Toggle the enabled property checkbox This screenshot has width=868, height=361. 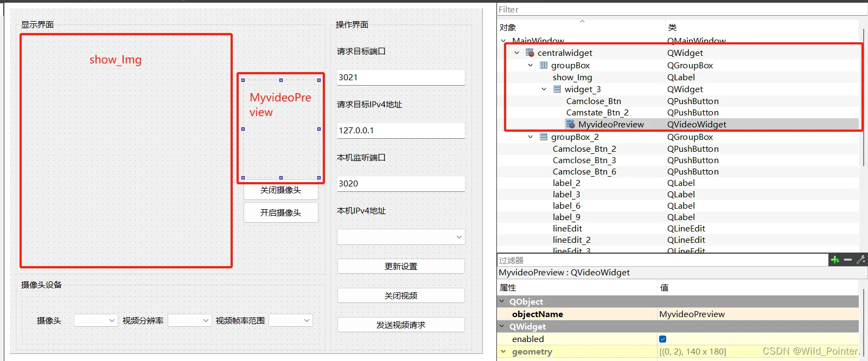point(662,339)
